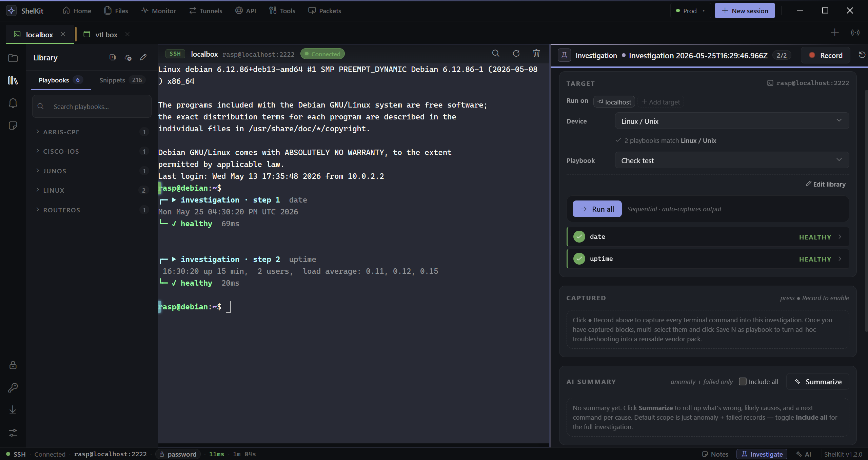Screen dimensions: 868x460
Task: Click the import playbook icon in Library header
Action: coord(113,57)
